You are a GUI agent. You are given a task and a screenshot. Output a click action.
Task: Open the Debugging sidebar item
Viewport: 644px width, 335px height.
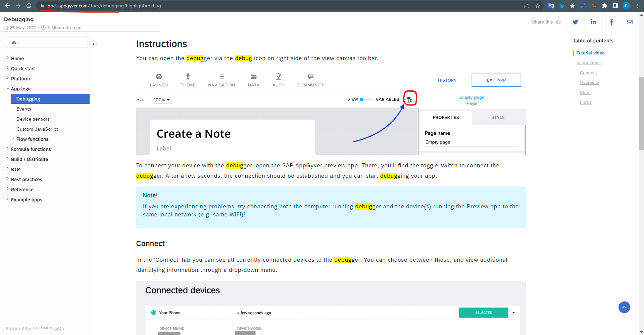(50, 99)
